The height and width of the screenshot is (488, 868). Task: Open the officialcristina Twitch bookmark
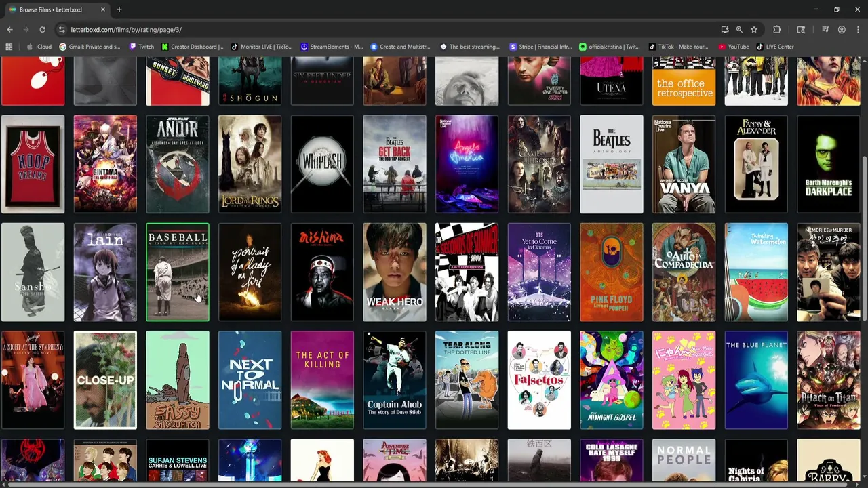610,47
